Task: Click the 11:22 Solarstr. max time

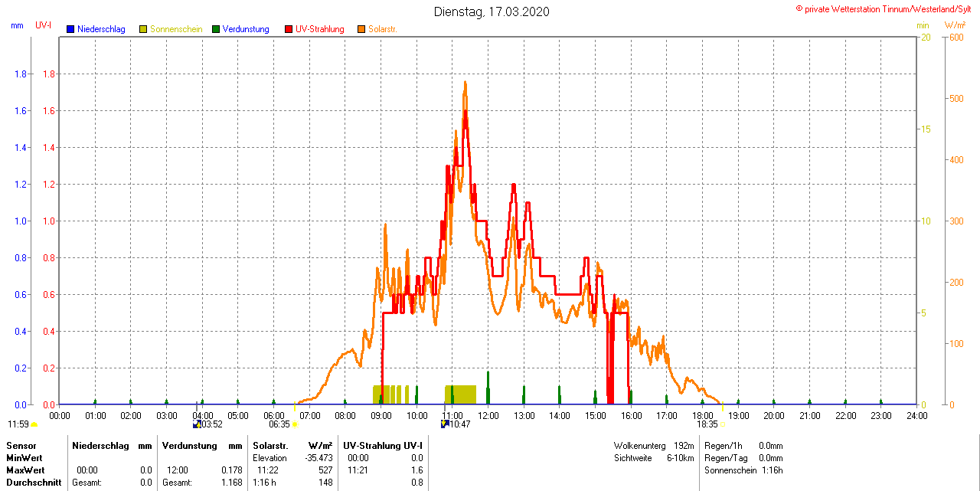Action: pos(267,470)
